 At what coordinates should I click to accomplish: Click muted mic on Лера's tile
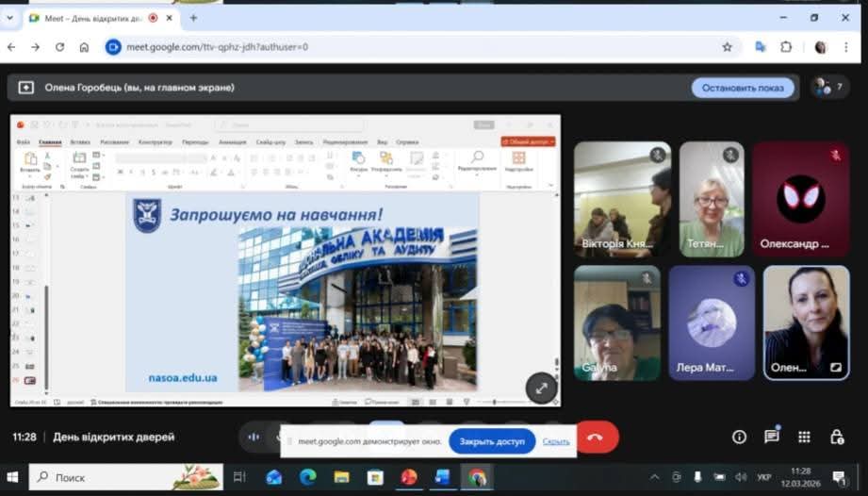coord(742,278)
